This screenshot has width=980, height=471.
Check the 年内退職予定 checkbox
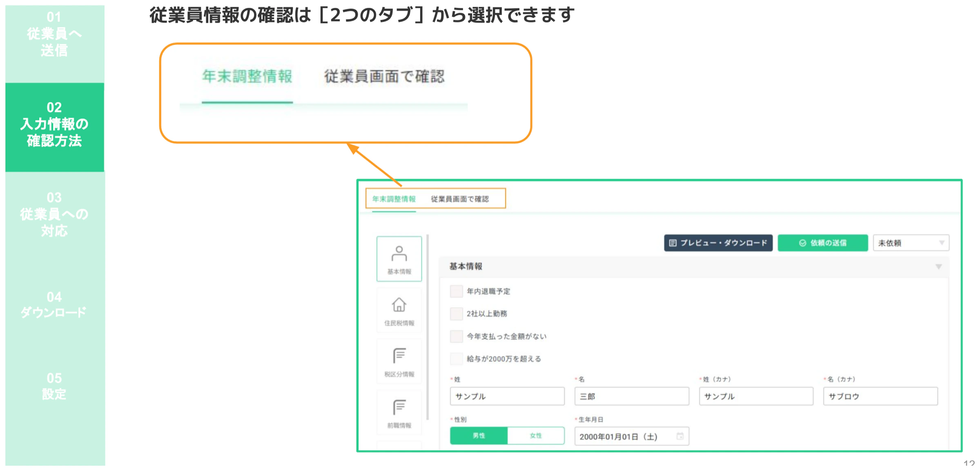coord(456,291)
